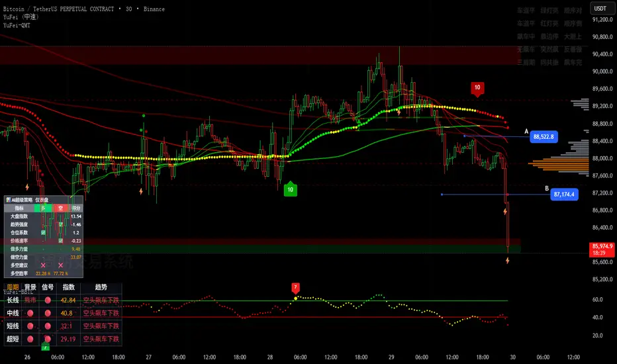
Task: Click the 大盘指数 score 13.54
Action: pos(76,216)
